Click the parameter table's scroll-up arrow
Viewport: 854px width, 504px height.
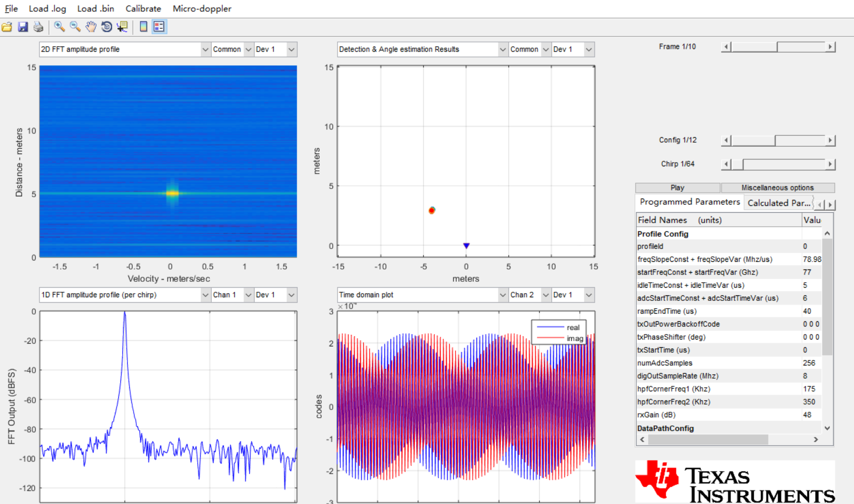(827, 234)
